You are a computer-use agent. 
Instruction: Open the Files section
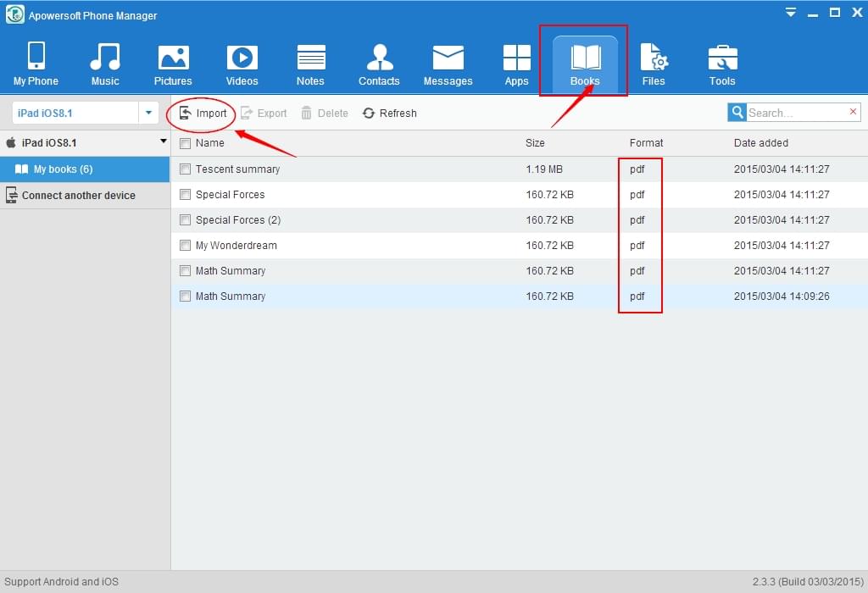654,63
